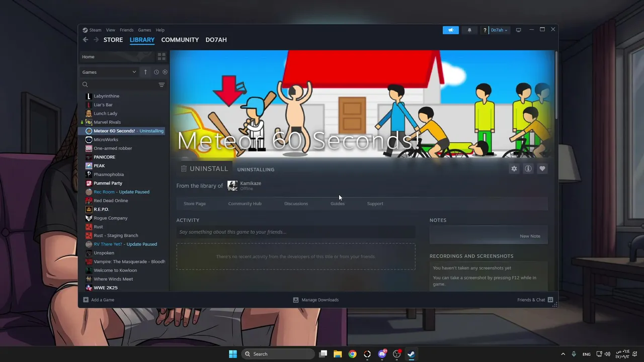Open Manage Downloads
The height and width of the screenshot is (362, 644).
[x=316, y=300]
